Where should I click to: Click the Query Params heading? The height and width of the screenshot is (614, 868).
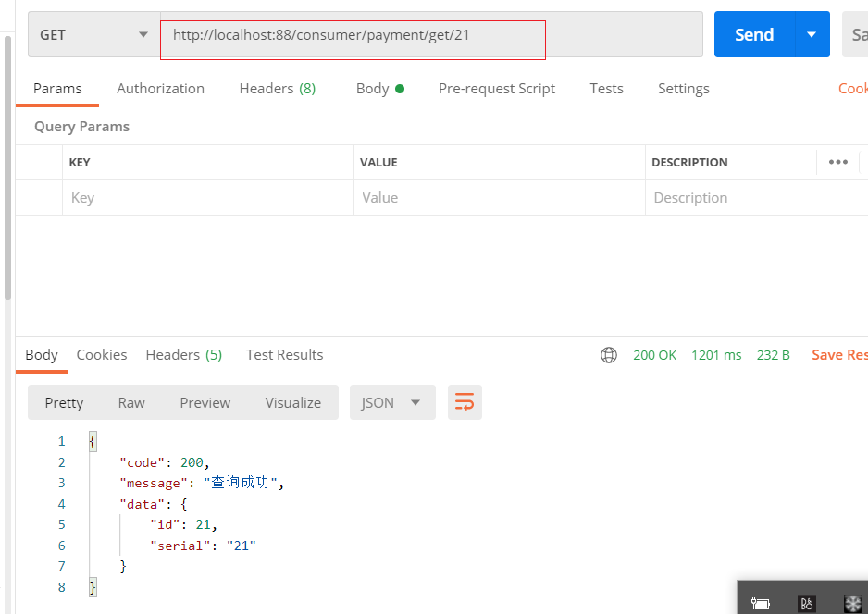(x=82, y=127)
